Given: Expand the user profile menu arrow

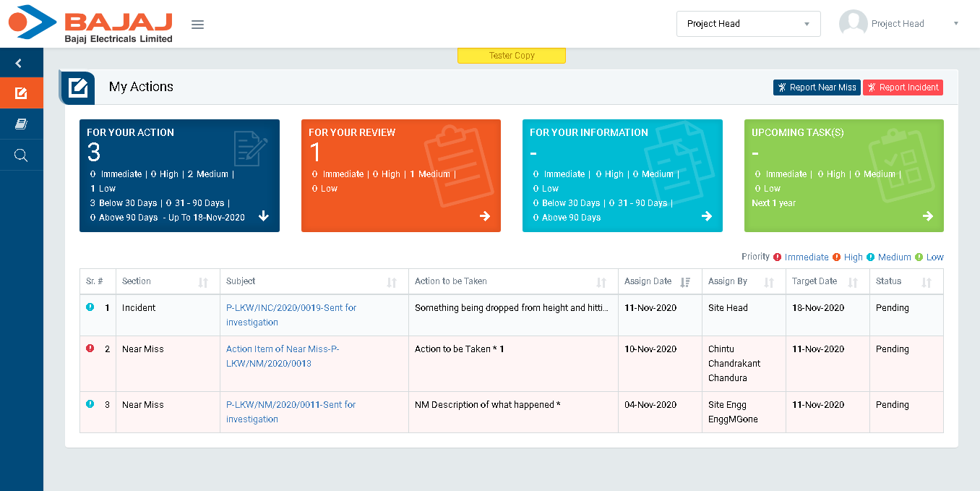Looking at the screenshot, I should point(956,24).
